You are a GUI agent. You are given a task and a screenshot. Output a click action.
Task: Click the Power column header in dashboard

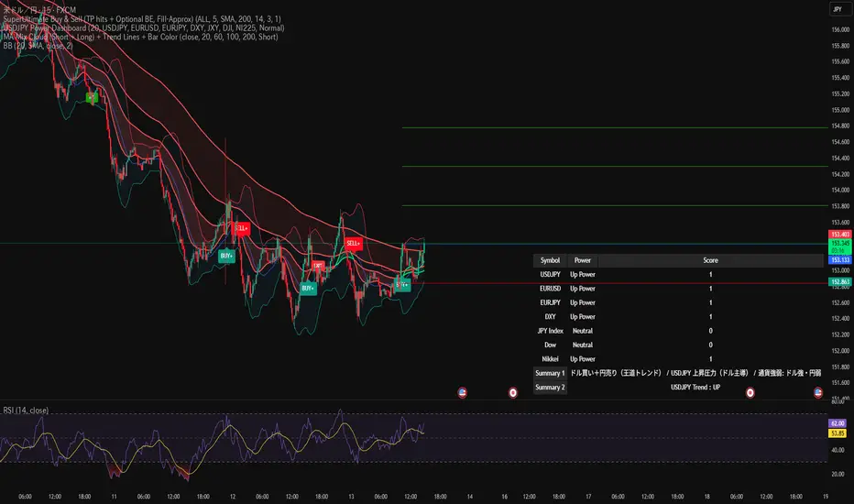click(x=582, y=260)
